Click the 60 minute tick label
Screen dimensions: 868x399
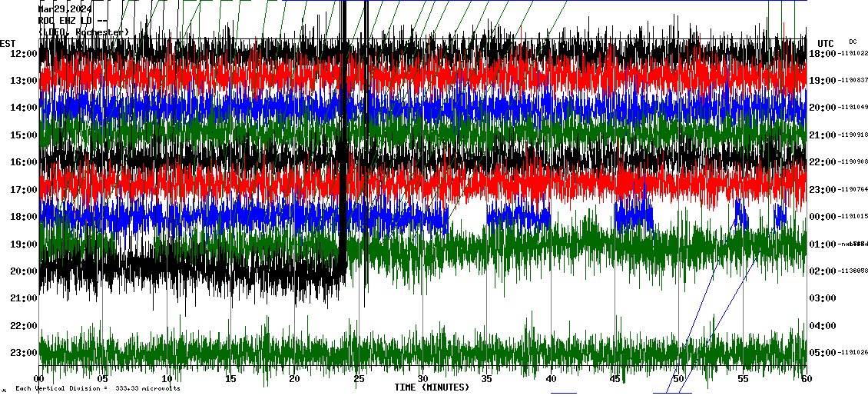tap(806, 379)
